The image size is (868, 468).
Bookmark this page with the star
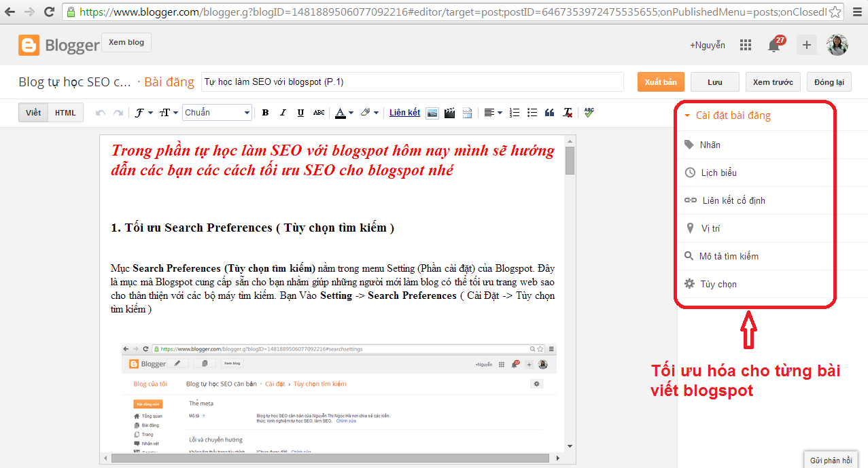835,12
